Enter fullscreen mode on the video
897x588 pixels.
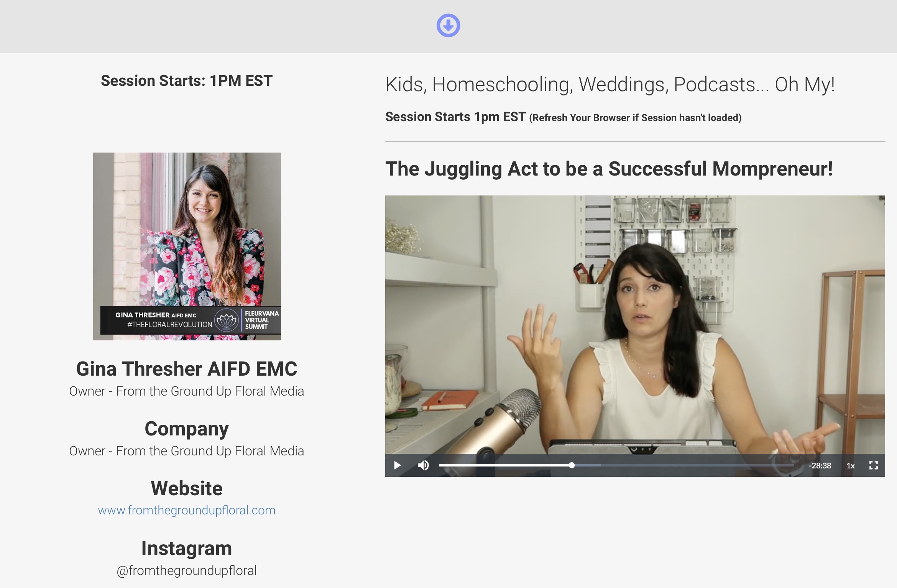(x=873, y=465)
